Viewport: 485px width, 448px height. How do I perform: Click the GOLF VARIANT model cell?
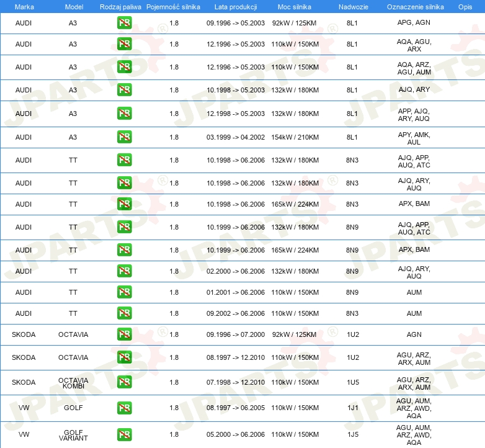pyautogui.click(x=73, y=434)
